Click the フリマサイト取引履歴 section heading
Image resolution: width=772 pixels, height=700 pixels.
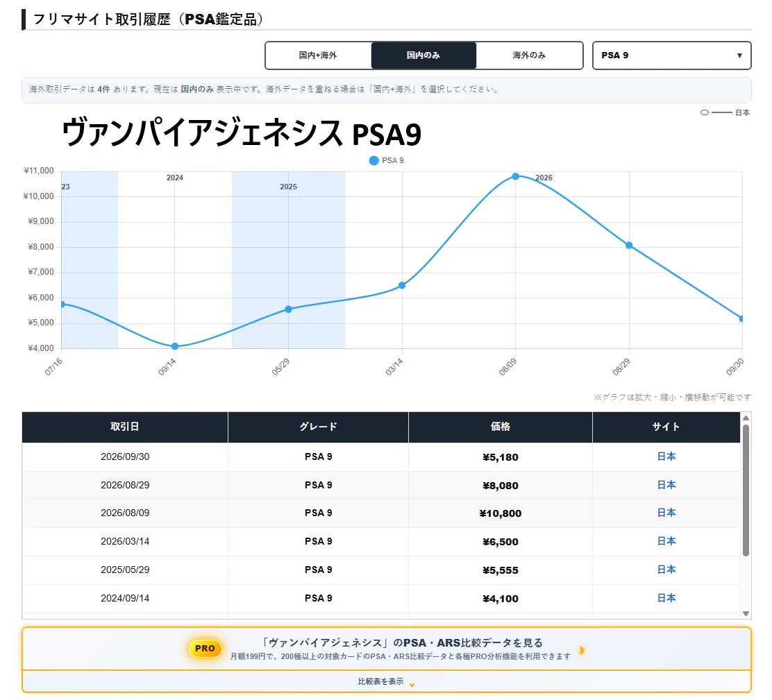(x=148, y=19)
